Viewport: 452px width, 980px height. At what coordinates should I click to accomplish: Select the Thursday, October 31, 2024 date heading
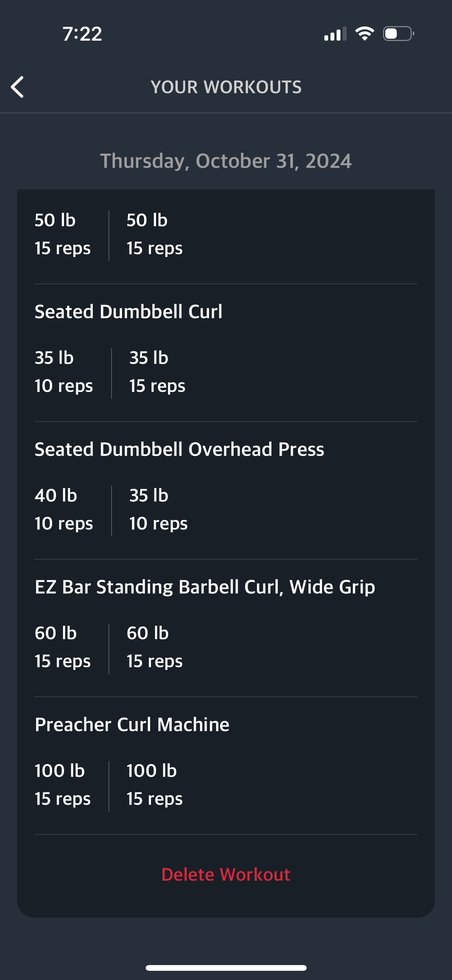click(226, 161)
